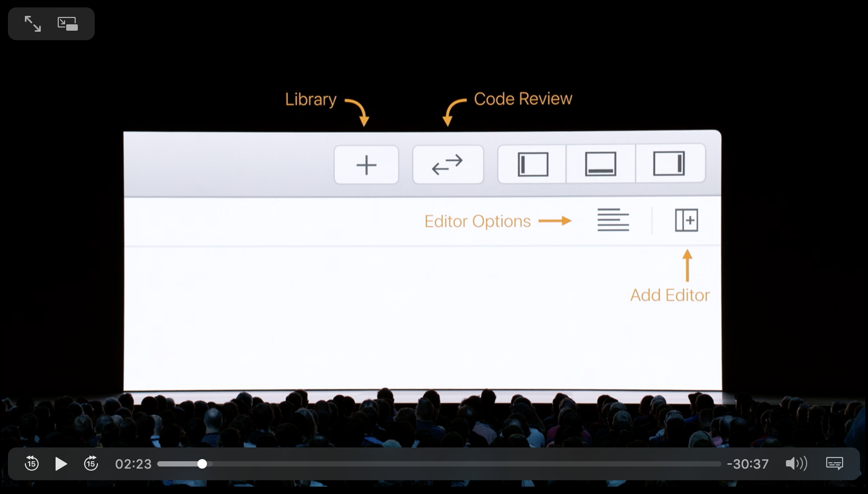Click the Code Review arrows button on the slide
The height and width of the screenshot is (494, 868).
click(448, 164)
